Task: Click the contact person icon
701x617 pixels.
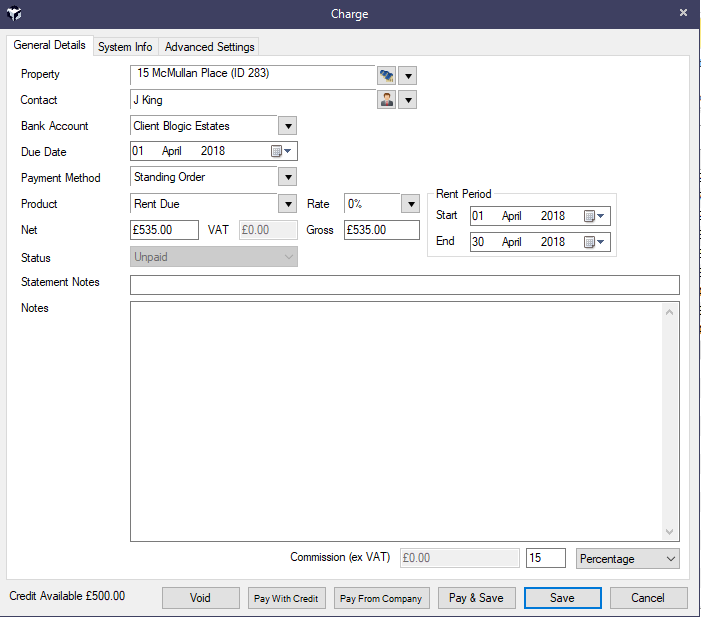Action: pos(386,100)
